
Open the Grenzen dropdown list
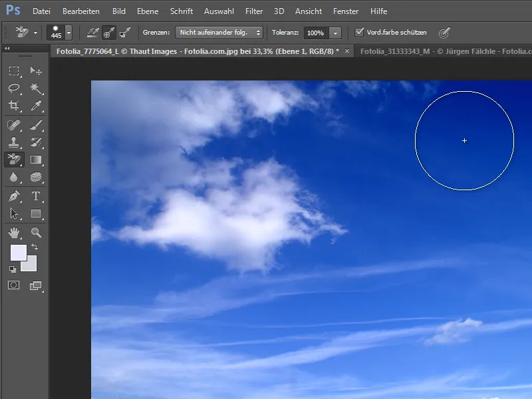219,33
